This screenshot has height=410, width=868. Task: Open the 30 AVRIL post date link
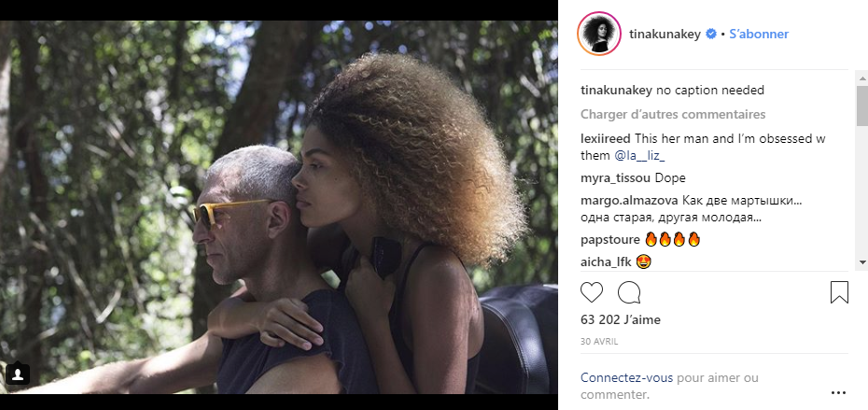(x=599, y=342)
